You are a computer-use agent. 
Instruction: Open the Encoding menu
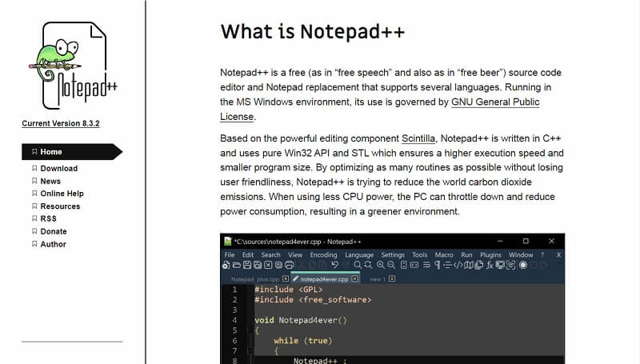[x=323, y=254]
